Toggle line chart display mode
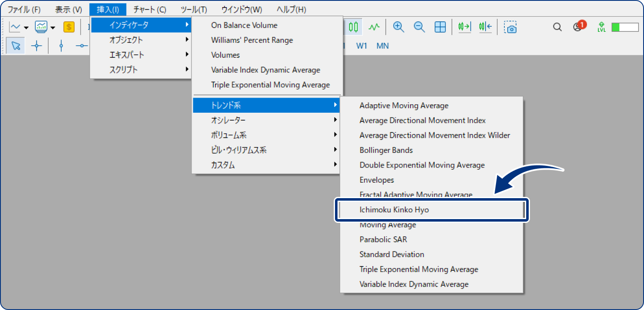 tap(374, 27)
